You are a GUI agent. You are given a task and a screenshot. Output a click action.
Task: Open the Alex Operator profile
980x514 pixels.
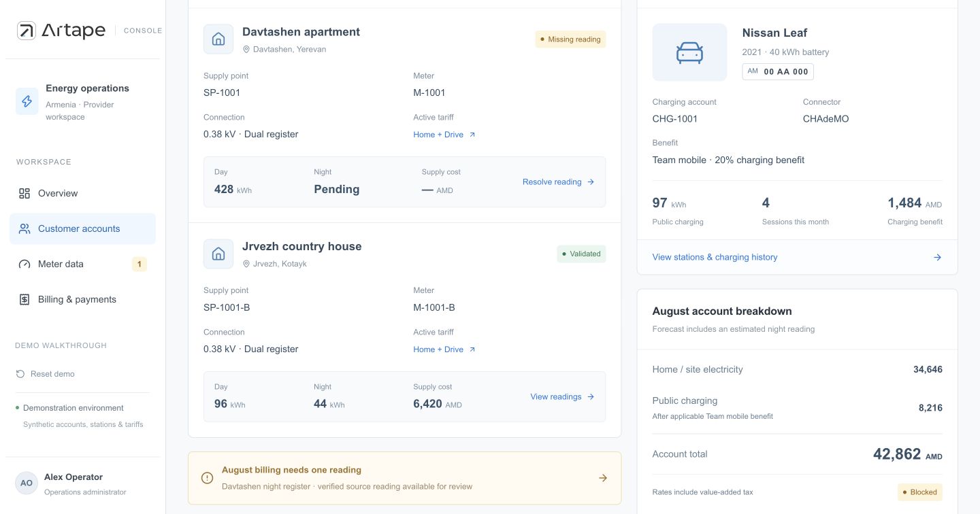pos(82,483)
